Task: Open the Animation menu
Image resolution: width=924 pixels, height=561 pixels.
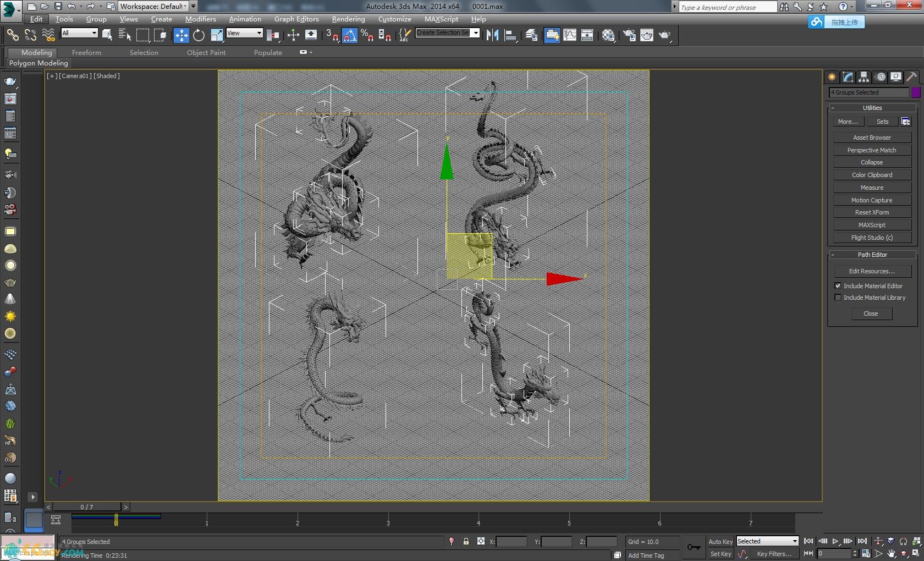Action: [245, 19]
